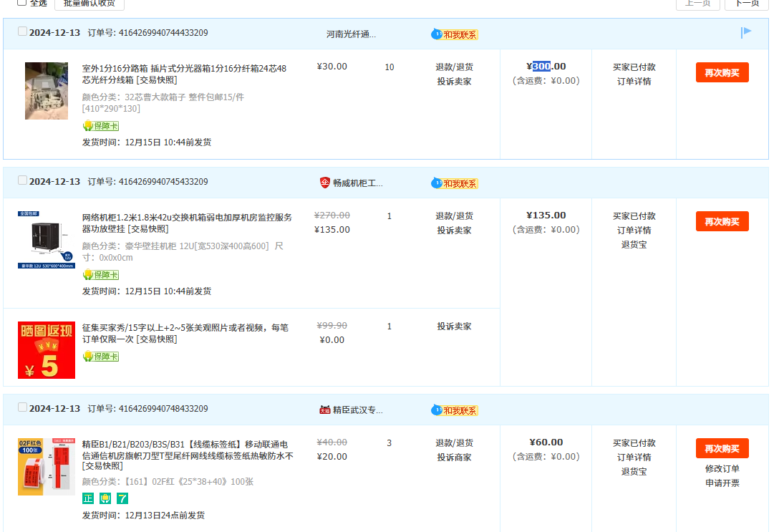The height and width of the screenshot is (532, 779).
Task: Open 订单详情 for the ¥300.00 order
Action: 634,81
